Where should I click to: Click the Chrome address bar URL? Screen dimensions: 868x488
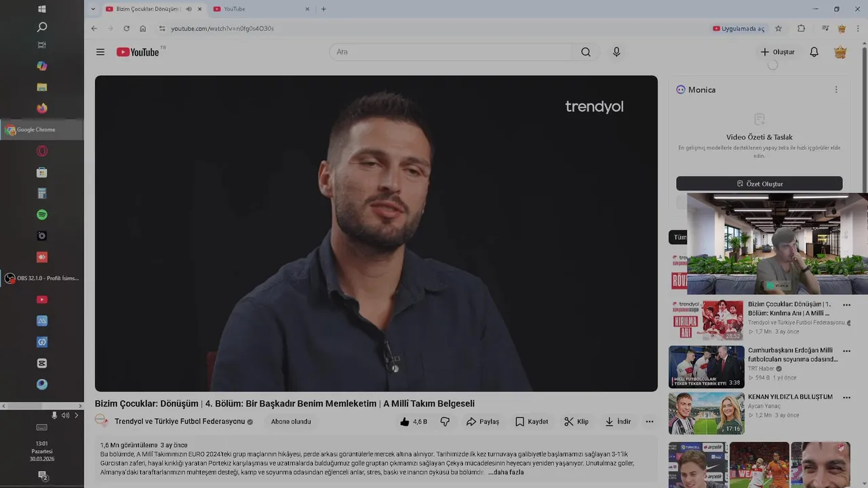[222, 28]
